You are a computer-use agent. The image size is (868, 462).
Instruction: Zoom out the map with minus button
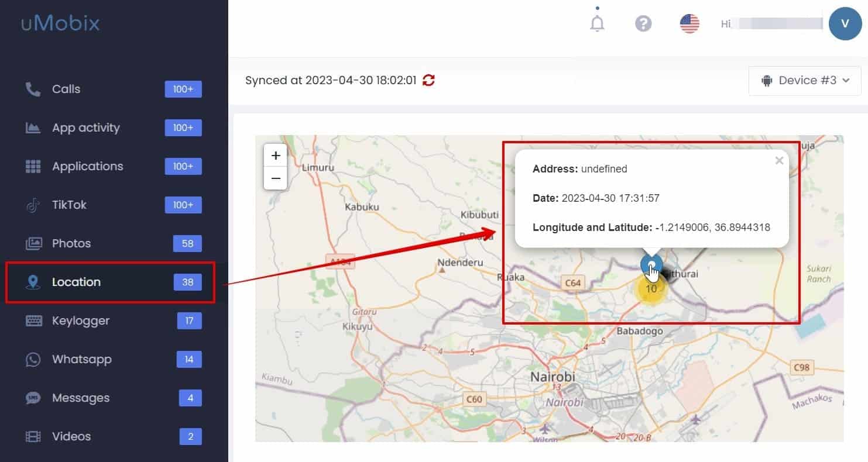pos(276,178)
